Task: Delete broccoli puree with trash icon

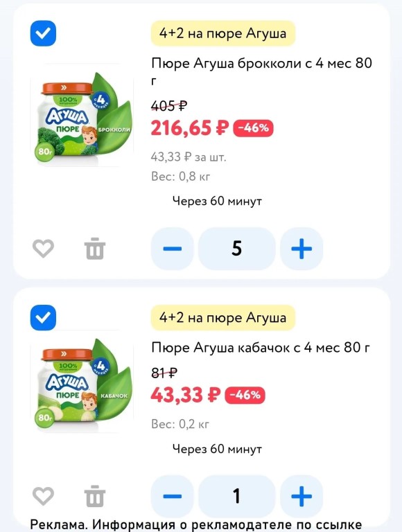Action: tap(95, 249)
